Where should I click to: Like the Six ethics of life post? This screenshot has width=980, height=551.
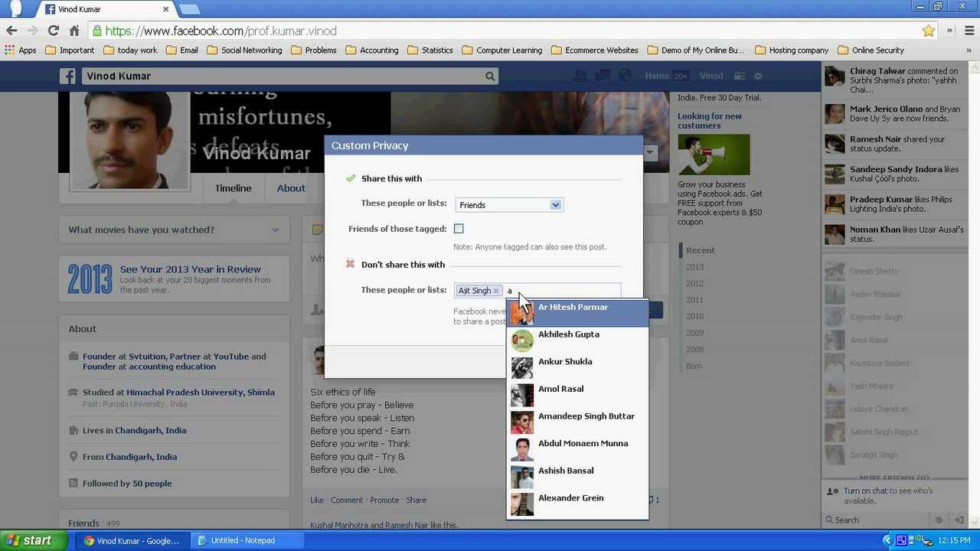coord(317,500)
